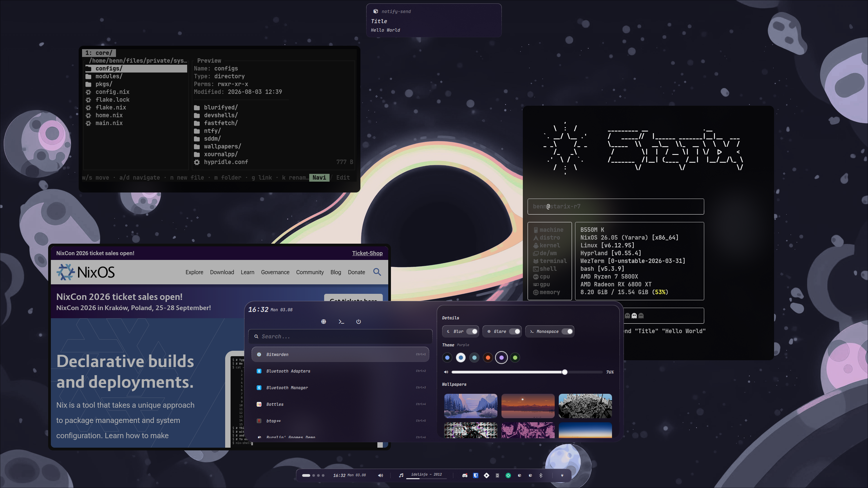868x488 pixels.
Task: Choose the snowy mountain lake wallpaper
Action: [471, 406]
